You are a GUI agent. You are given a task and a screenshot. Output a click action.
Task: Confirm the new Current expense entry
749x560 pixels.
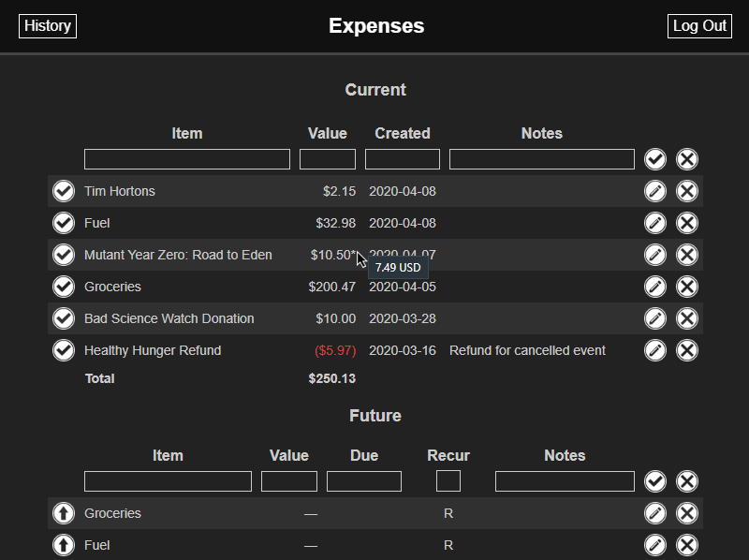click(x=655, y=159)
